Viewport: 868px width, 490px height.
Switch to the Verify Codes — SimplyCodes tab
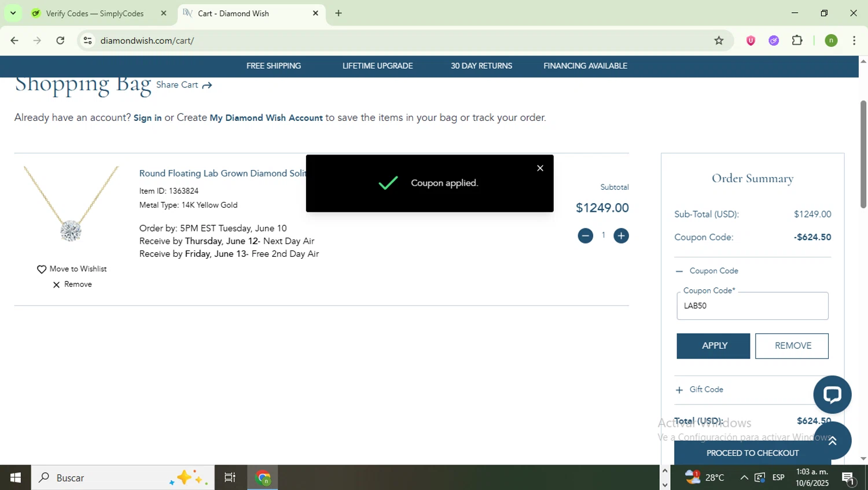95,13
